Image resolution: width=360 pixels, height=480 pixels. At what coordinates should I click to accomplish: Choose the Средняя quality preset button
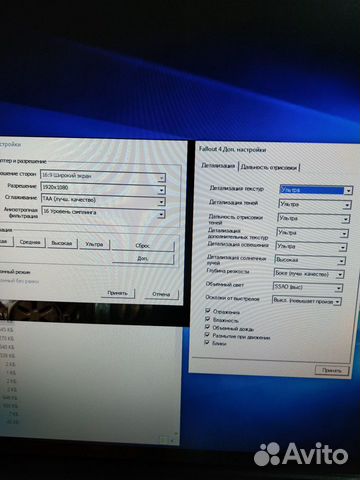pos(30,242)
